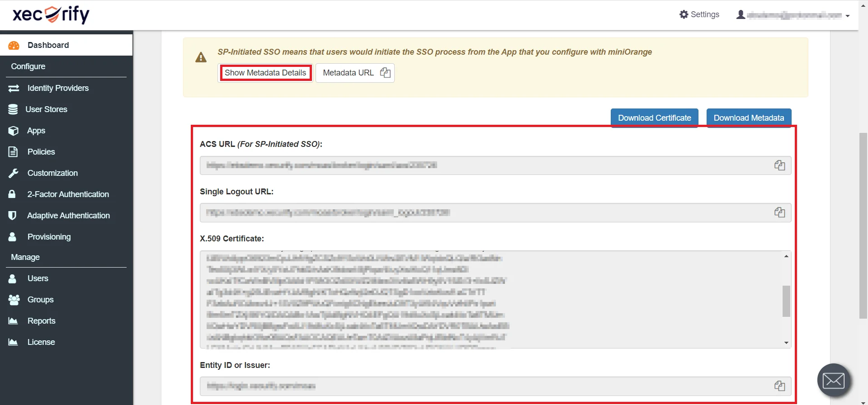
Task: Open the Apps sidebar item
Action: click(36, 131)
